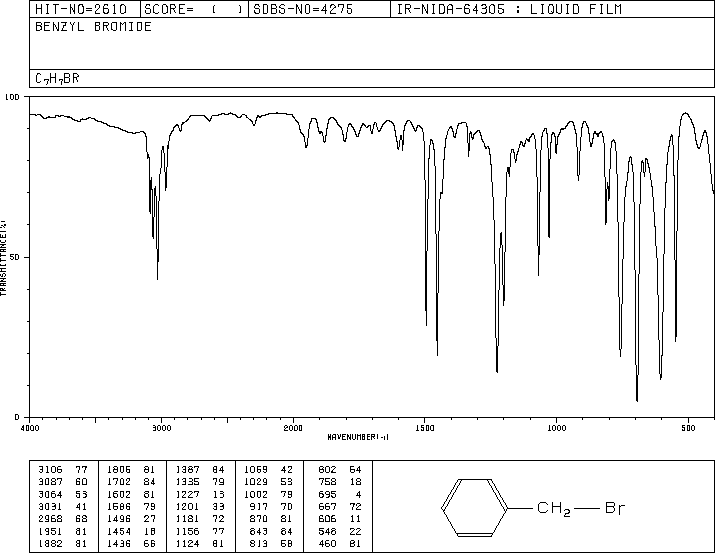Viewport: 715px width, 553px height.
Task: Select the C7H7BR molecular formula
Action: point(57,78)
